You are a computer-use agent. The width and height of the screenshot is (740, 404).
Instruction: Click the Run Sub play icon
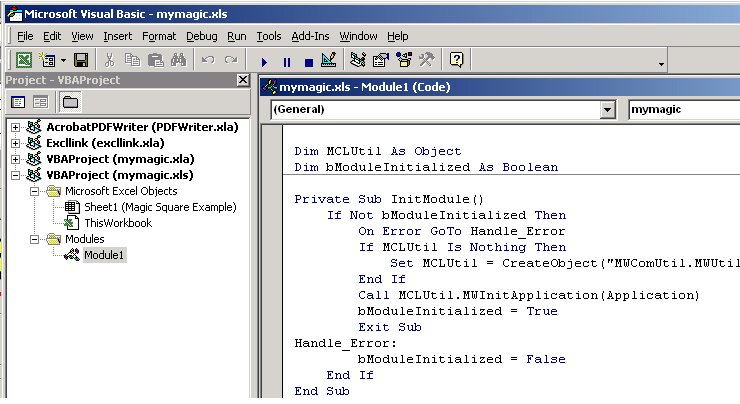click(264, 62)
